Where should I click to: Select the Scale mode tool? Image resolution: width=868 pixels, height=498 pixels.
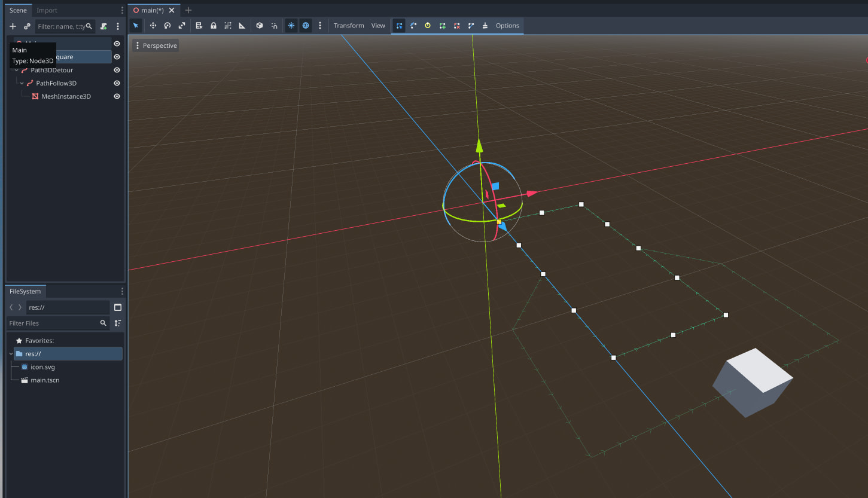(181, 26)
